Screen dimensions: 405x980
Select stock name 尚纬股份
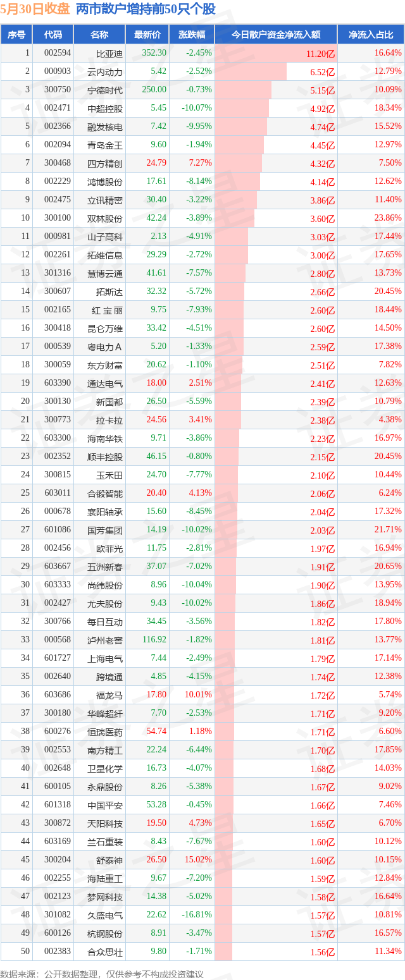pos(105,585)
